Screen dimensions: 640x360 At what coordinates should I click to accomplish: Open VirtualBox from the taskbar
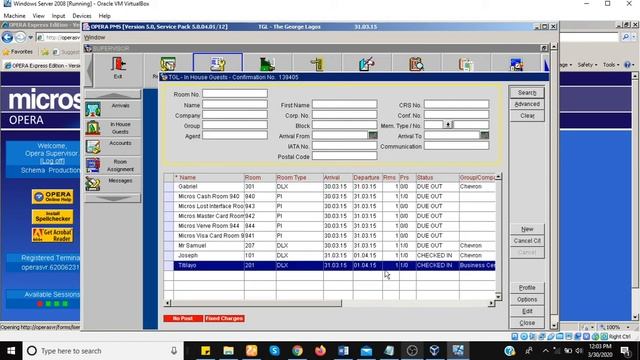click(435, 351)
